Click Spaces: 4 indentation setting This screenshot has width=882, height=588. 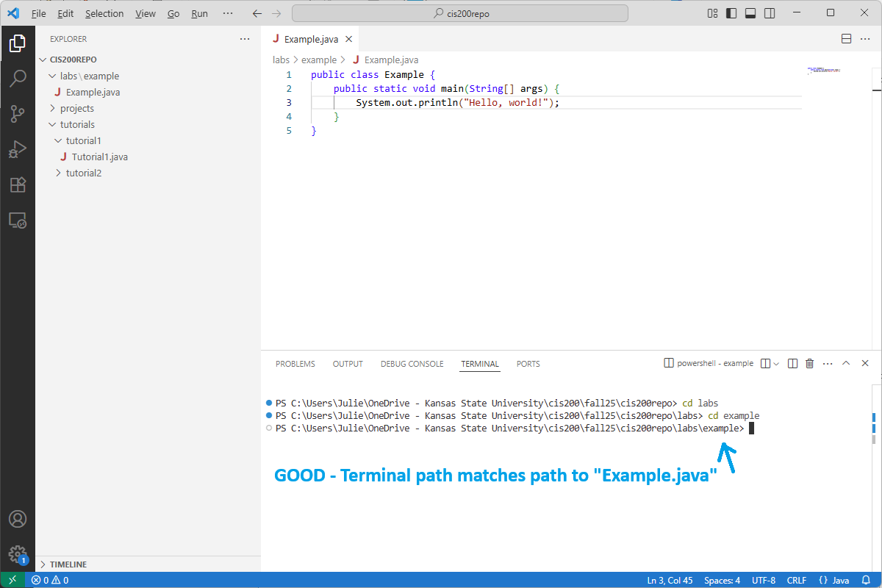click(721, 580)
